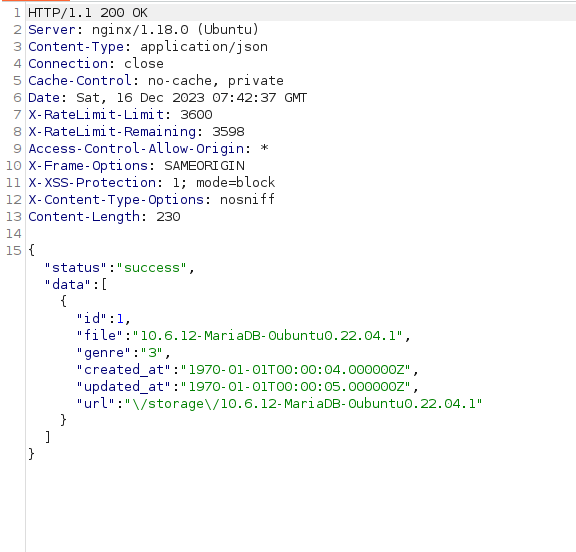Click the "updated_at" JSON key
This screenshot has height=552, width=576.
(x=124, y=386)
